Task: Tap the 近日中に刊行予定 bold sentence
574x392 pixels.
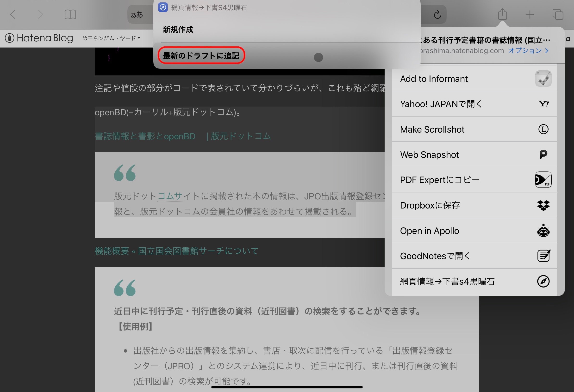Action: 267,311
